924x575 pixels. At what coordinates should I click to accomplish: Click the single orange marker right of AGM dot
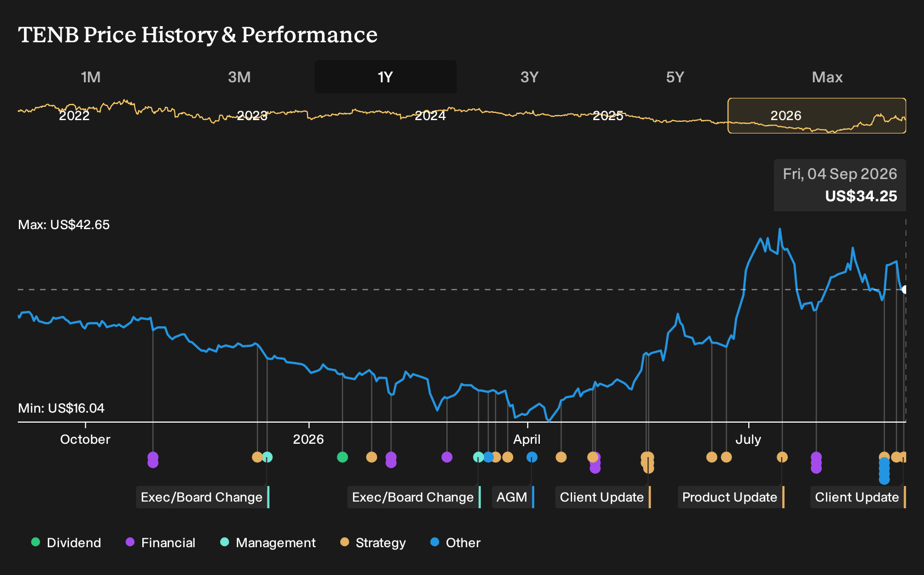point(561,457)
